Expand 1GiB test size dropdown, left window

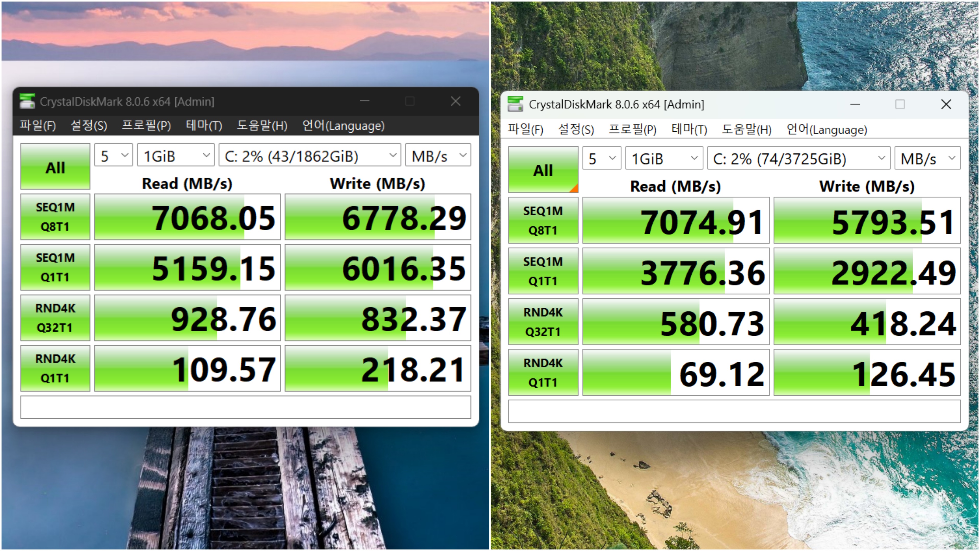pyautogui.click(x=176, y=155)
